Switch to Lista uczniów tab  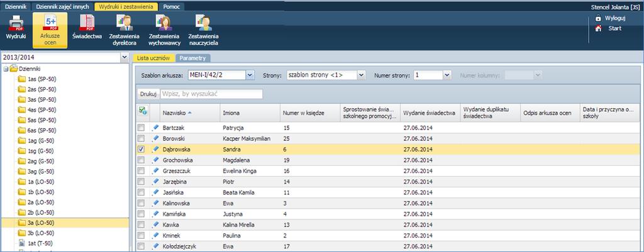point(153,58)
